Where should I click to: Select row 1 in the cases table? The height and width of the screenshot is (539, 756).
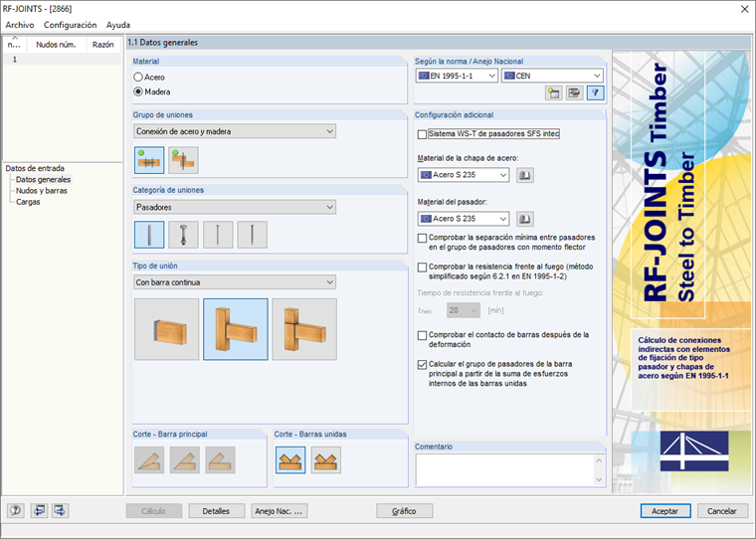(x=62, y=60)
